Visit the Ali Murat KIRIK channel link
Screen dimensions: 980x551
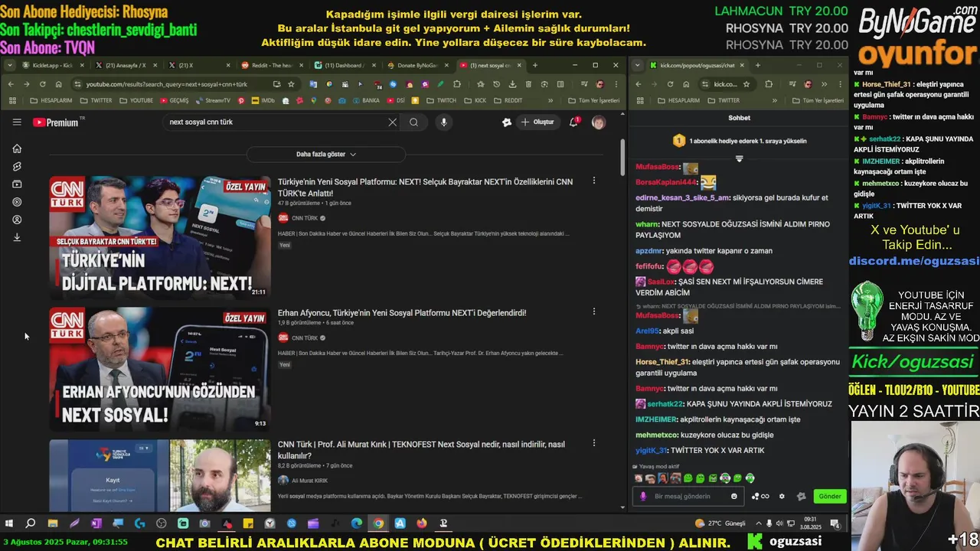[309, 481]
